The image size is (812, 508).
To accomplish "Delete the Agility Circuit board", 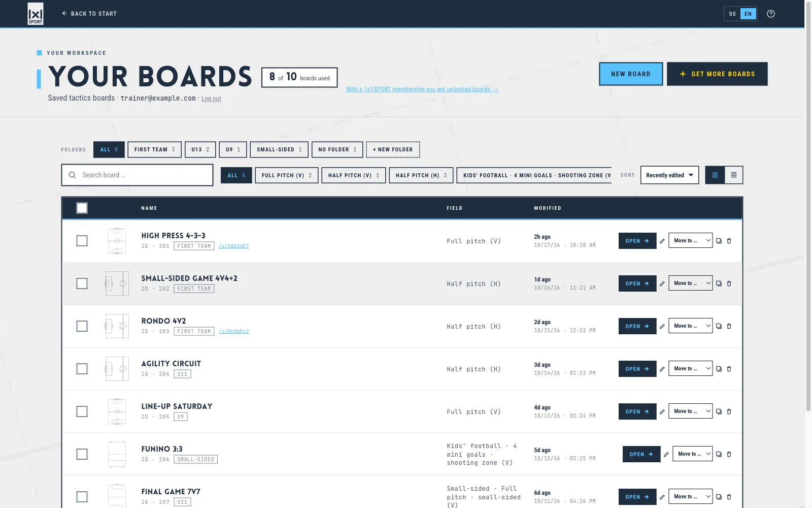I will click(729, 369).
